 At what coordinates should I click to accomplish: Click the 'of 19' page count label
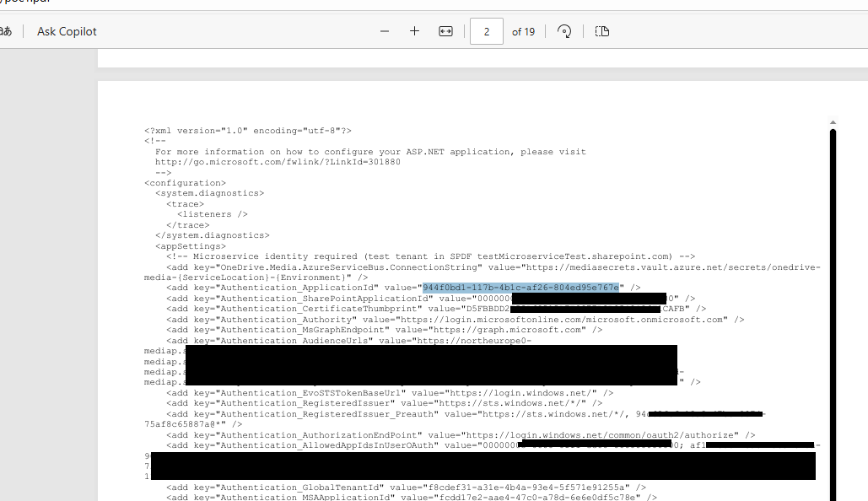pyautogui.click(x=523, y=31)
